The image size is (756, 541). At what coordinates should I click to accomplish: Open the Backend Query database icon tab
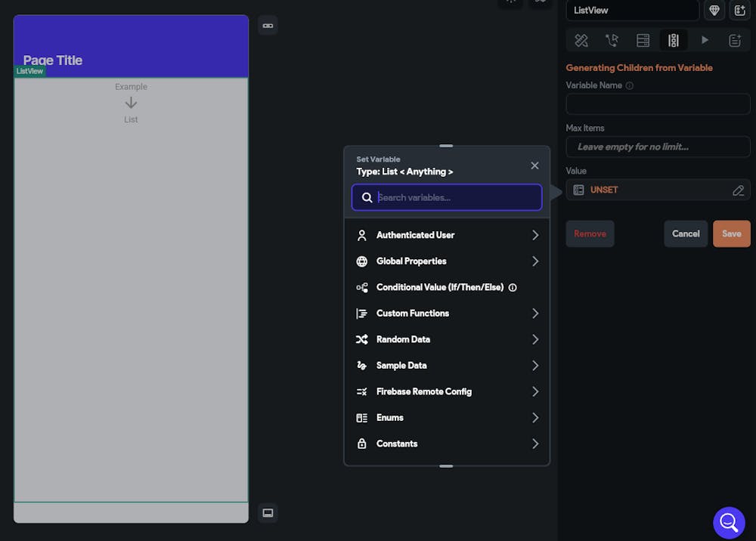[643, 40]
